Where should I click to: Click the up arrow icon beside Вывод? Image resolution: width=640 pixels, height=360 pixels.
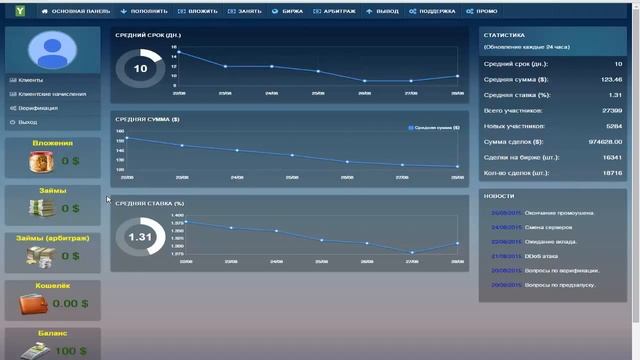[369, 11]
